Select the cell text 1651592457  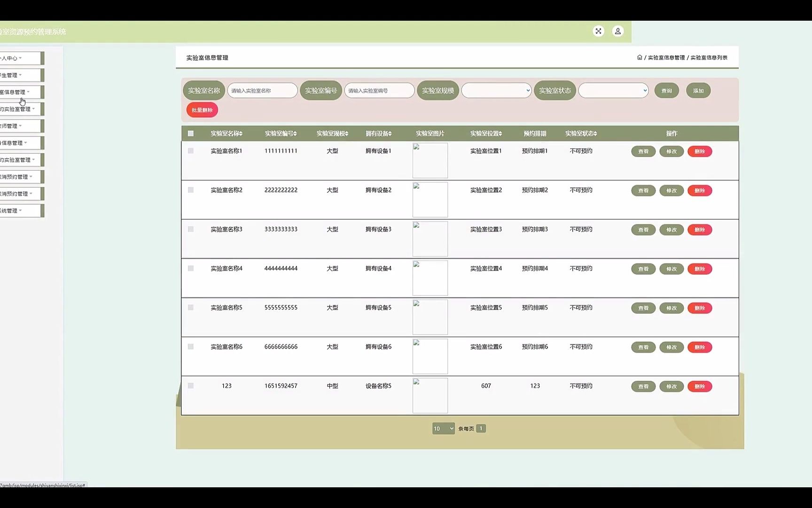[x=281, y=386]
